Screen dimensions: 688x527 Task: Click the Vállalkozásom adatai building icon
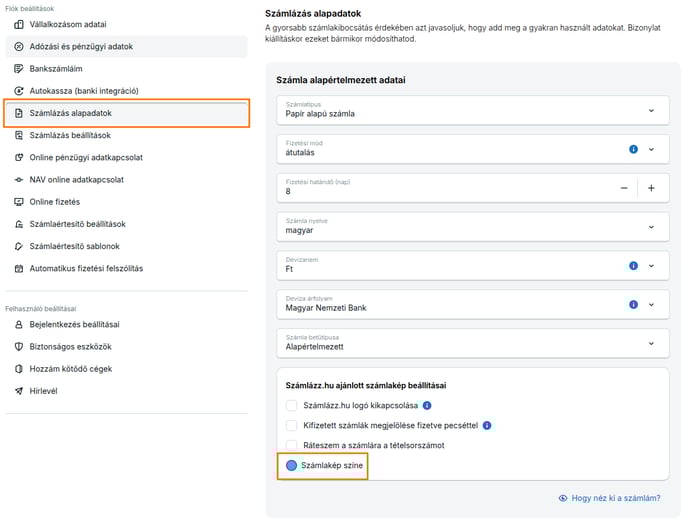19,24
